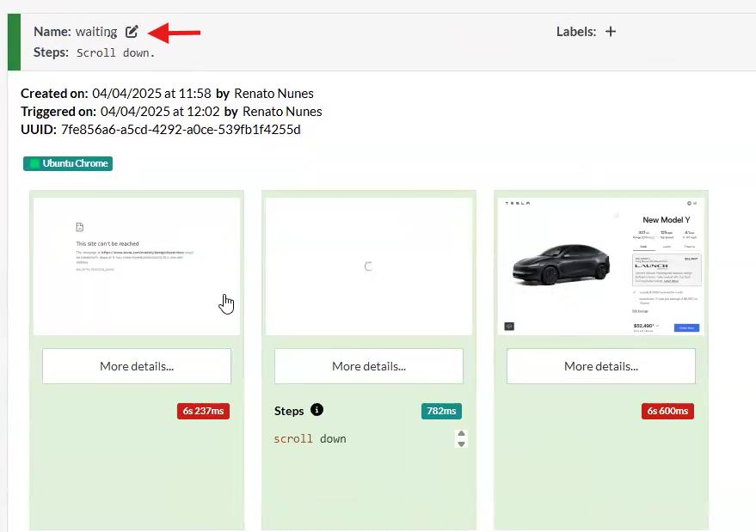Screen dimensions: 756x532
Task: Click the chat icon in Tesla screenshot
Action: click(509, 327)
